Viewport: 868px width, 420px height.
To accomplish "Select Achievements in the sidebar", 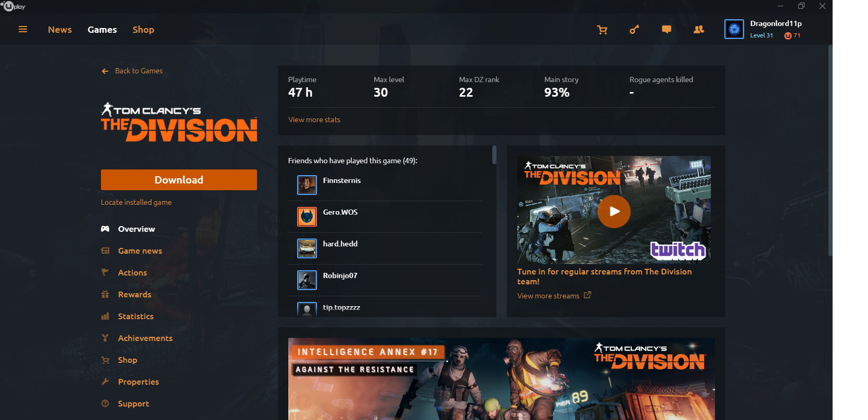I will [145, 338].
